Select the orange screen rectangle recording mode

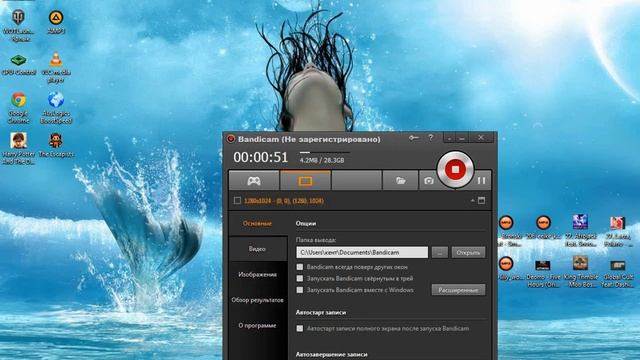coord(305,180)
